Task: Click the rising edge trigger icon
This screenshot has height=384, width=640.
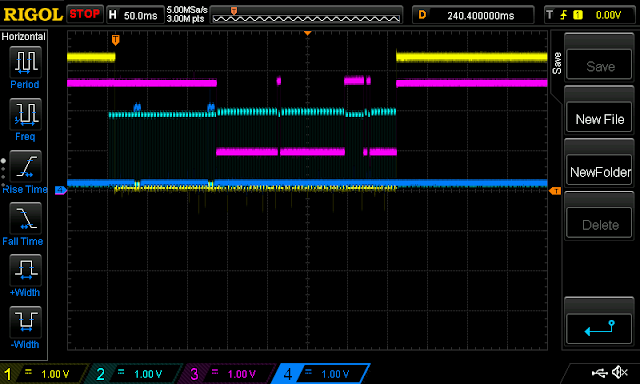Action: [564, 15]
